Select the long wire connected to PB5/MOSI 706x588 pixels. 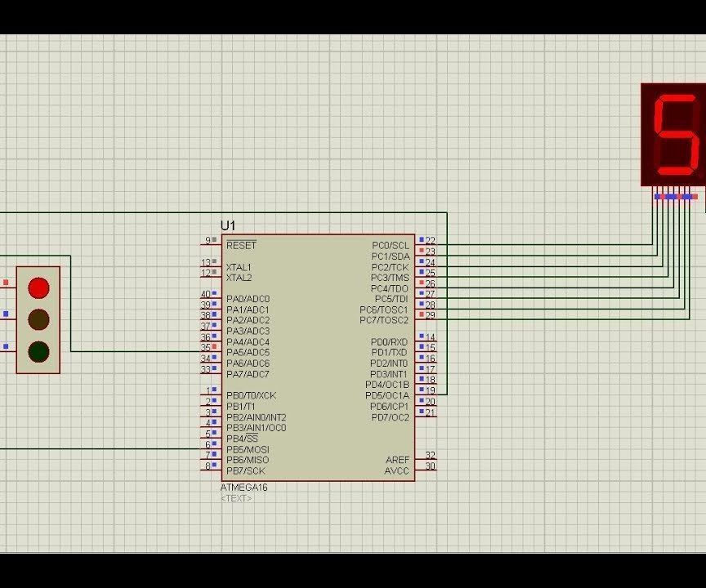point(98,448)
